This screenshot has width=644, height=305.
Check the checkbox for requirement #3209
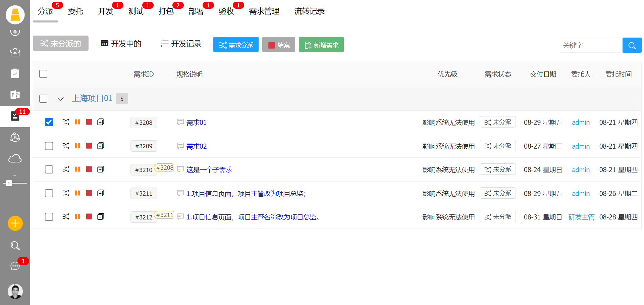point(49,146)
